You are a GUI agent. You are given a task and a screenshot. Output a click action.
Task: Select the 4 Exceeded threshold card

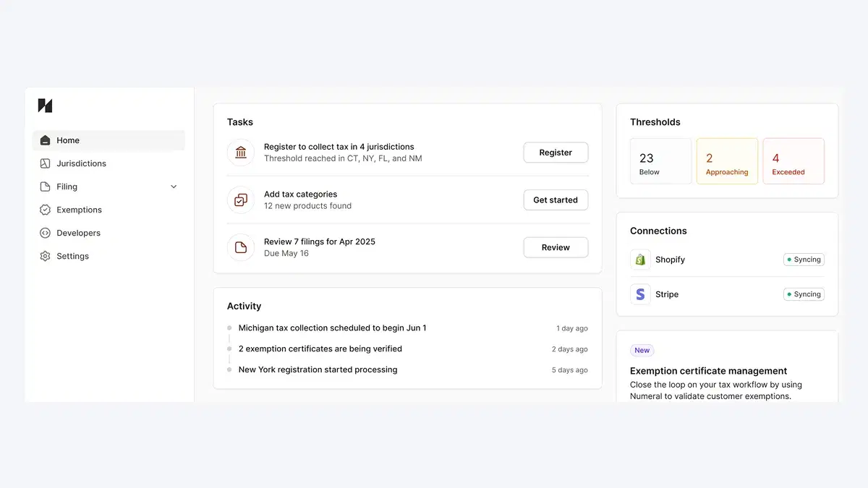tap(793, 161)
